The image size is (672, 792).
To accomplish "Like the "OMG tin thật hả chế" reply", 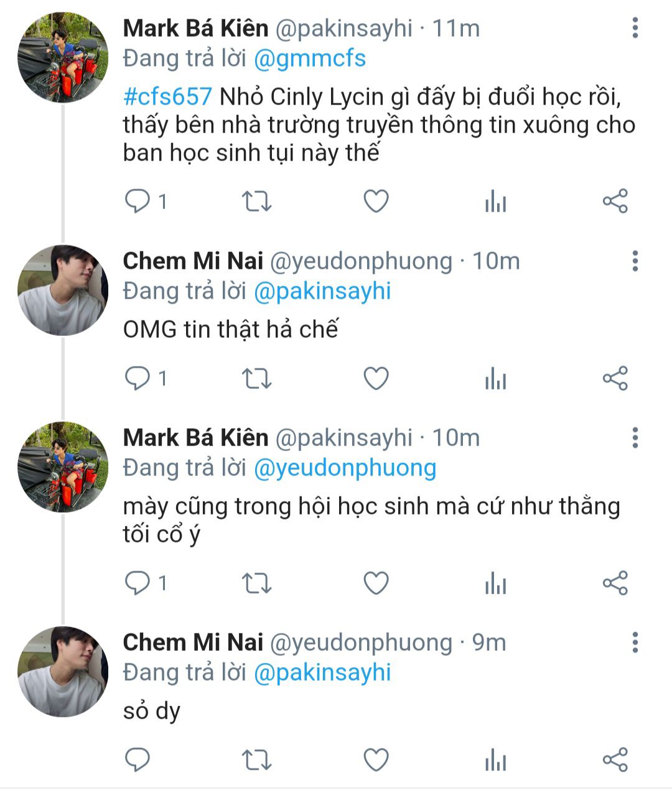I will click(x=376, y=378).
